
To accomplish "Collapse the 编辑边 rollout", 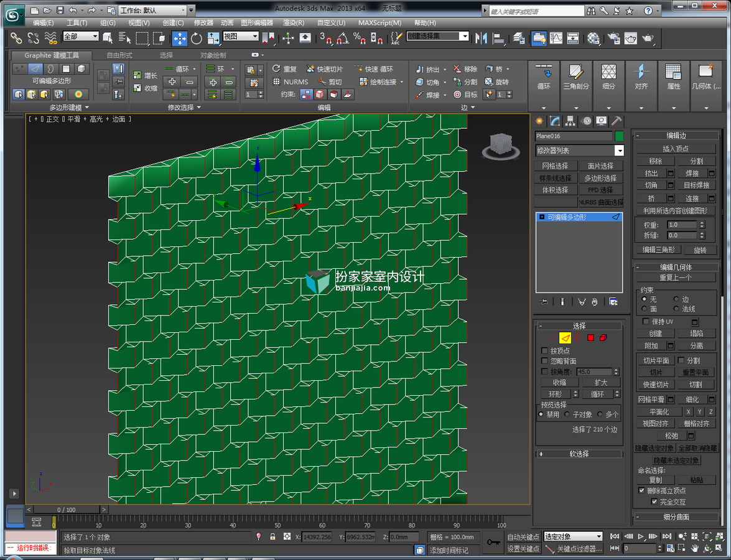I will point(676,136).
